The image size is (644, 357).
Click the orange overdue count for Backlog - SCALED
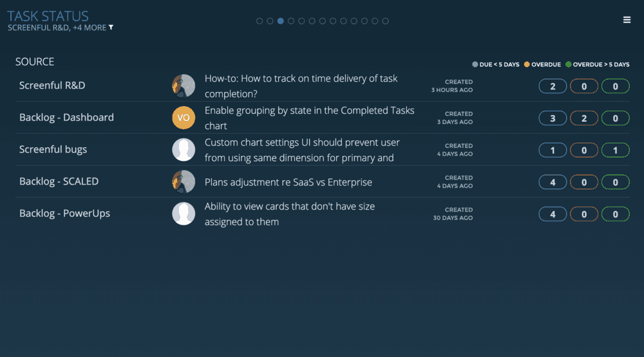click(x=584, y=182)
